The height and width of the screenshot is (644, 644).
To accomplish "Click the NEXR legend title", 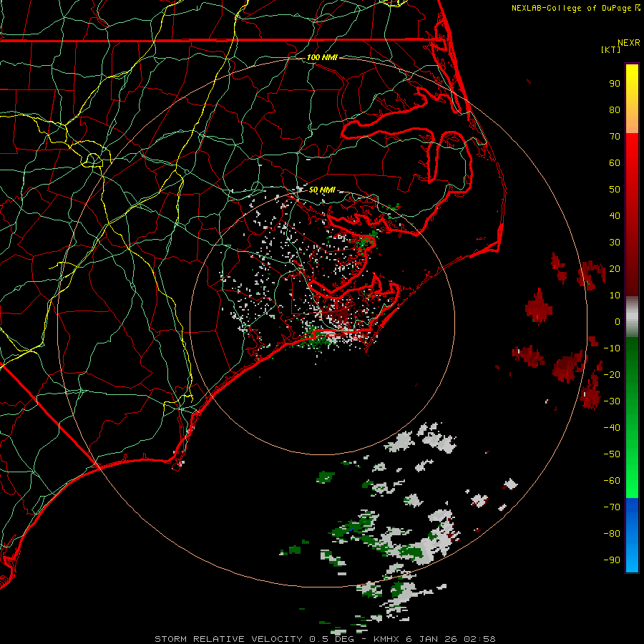I will 628,43.
